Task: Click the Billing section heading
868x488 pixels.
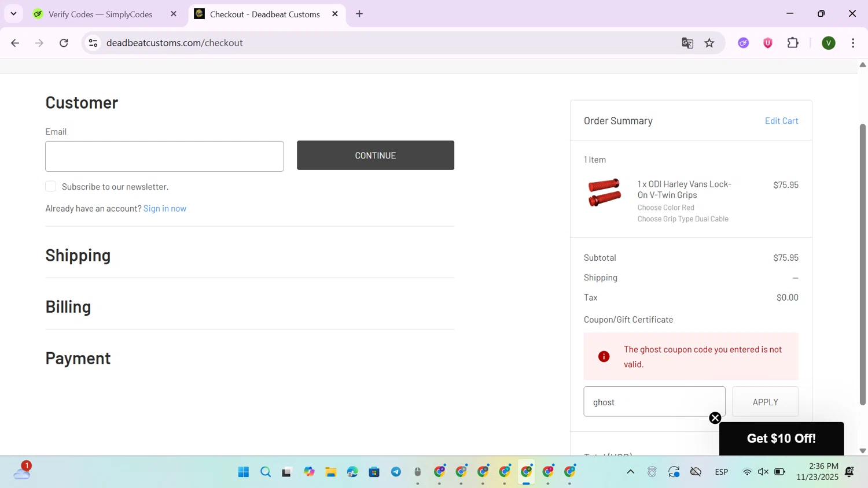Action: (x=68, y=306)
